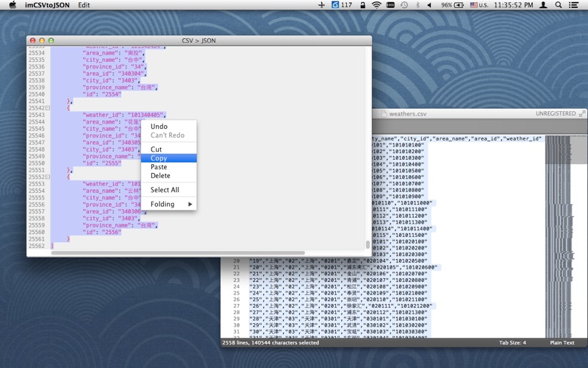The height and width of the screenshot is (368, 588).
Task: Open Spotlight search magnifier
Action: coord(559,5)
